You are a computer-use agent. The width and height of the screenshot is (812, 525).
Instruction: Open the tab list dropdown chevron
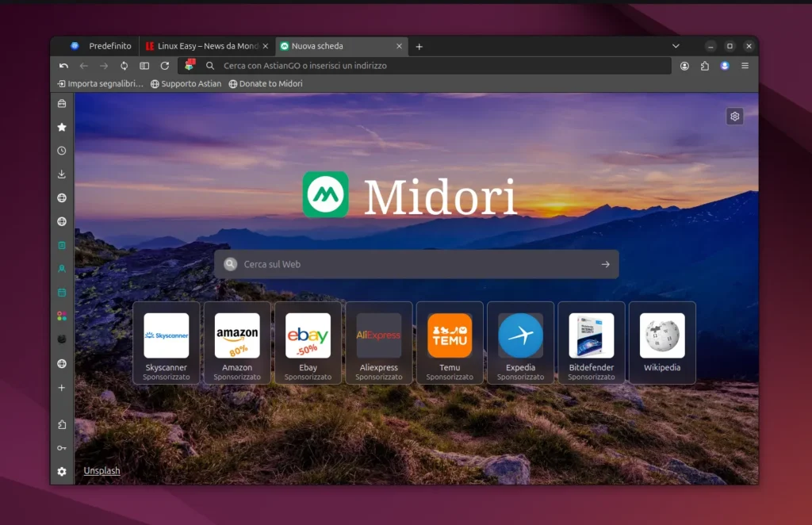click(x=676, y=46)
